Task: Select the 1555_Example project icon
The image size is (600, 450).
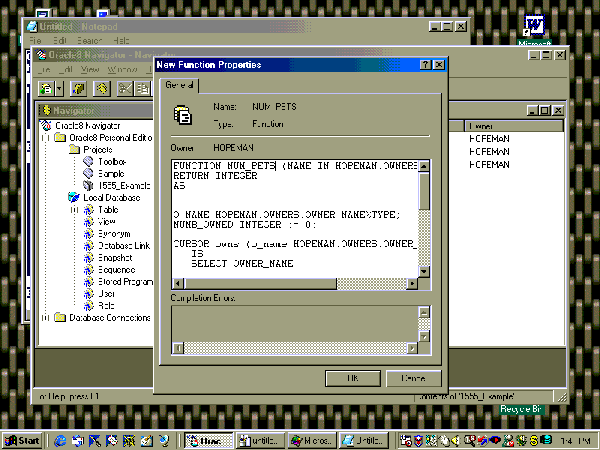Action: (88, 185)
